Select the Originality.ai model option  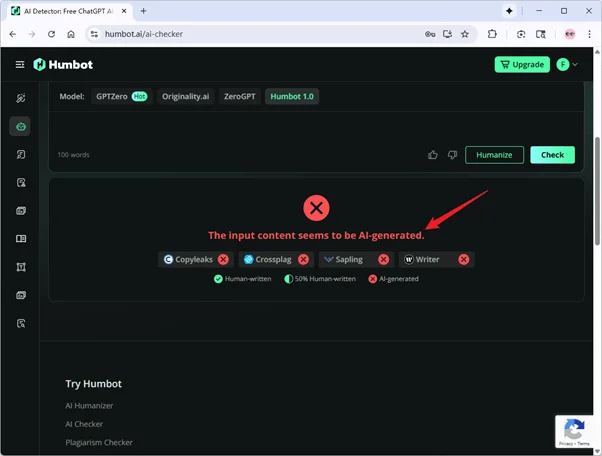[x=184, y=97]
